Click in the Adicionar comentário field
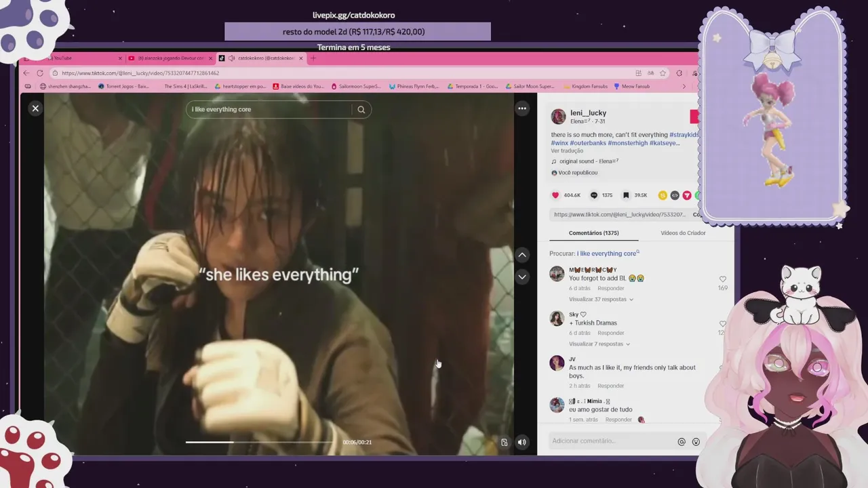Image resolution: width=868 pixels, height=488 pixels. tap(612, 441)
